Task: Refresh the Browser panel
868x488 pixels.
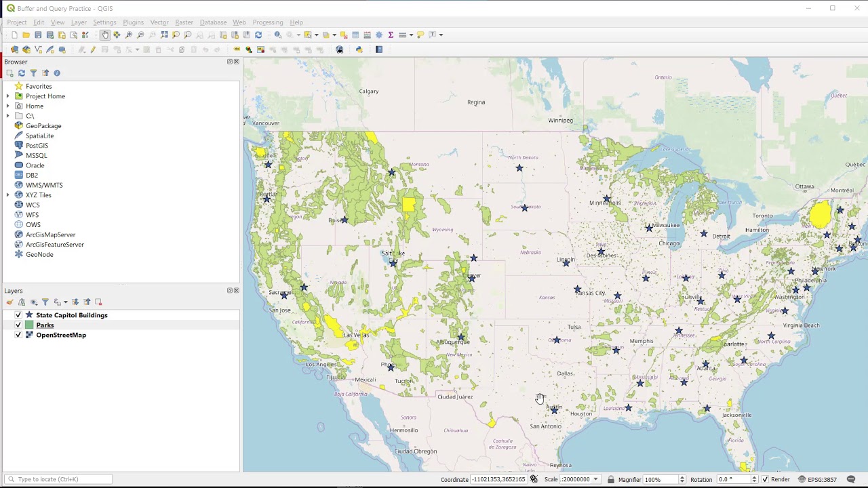Action: (x=22, y=73)
